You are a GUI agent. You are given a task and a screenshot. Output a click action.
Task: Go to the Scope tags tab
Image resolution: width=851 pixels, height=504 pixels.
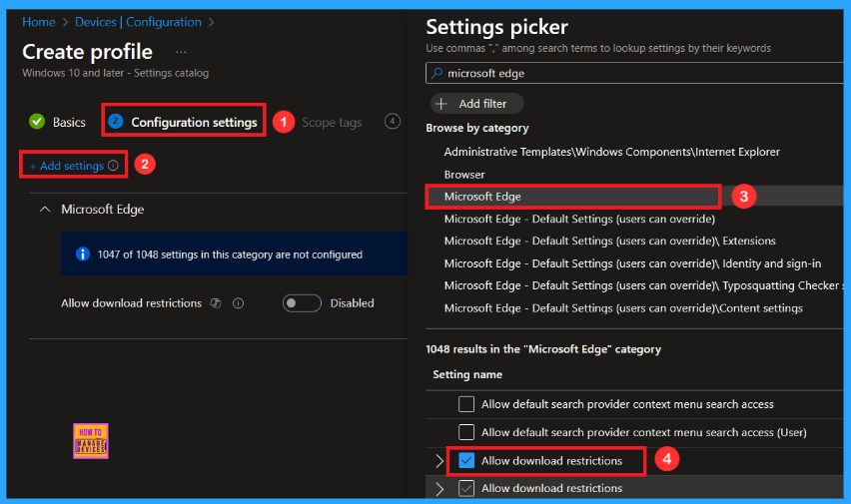click(332, 123)
